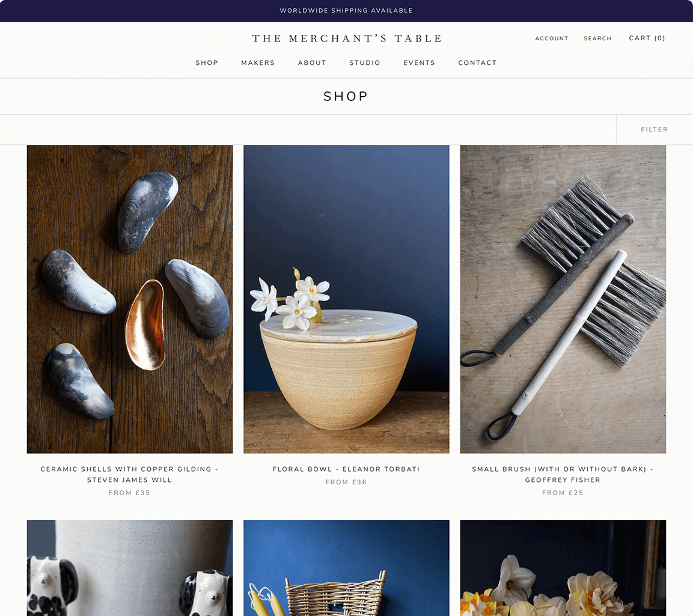Open the ceramic dog figurines thumbnail
This screenshot has height=616, width=693.
pos(129,568)
